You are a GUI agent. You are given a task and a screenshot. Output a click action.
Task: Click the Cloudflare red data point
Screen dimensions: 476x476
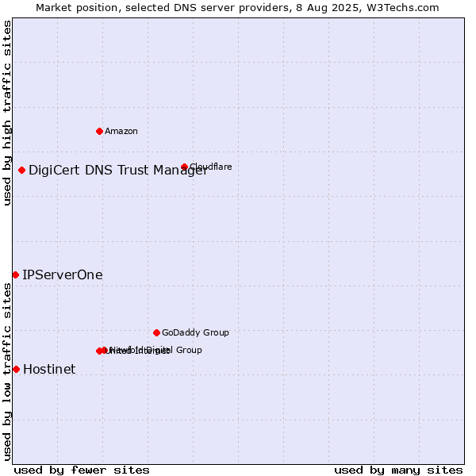click(x=184, y=167)
